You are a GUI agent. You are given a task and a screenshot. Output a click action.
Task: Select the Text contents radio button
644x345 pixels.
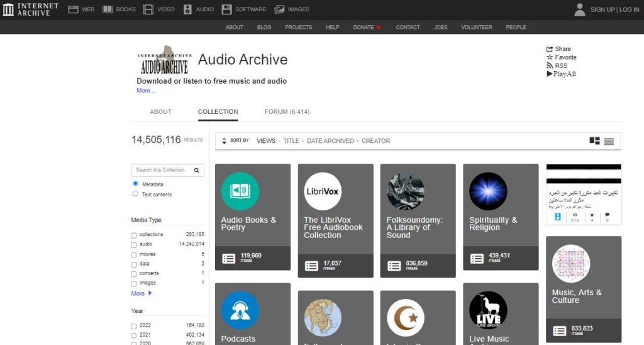tap(135, 194)
